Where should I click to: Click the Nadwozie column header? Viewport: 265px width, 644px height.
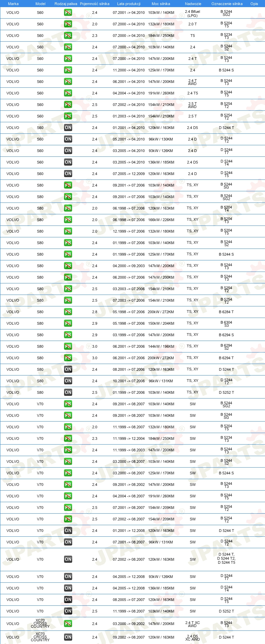[x=193, y=4]
